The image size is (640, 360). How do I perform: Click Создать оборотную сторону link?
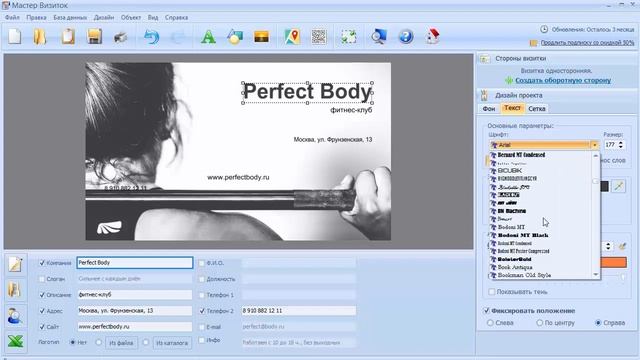pos(563,80)
